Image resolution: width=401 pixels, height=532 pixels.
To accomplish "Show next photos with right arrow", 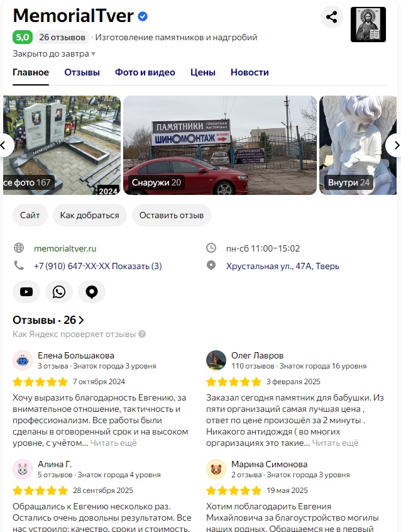I will pyautogui.click(x=394, y=145).
